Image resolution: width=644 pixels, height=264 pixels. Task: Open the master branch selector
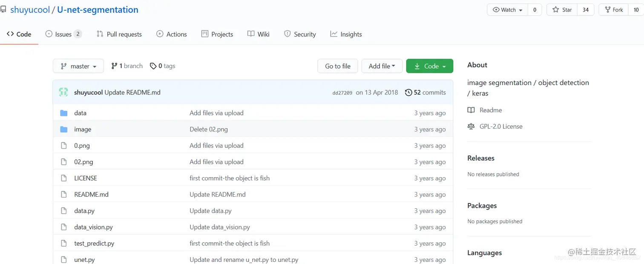(x=78, y=66)
